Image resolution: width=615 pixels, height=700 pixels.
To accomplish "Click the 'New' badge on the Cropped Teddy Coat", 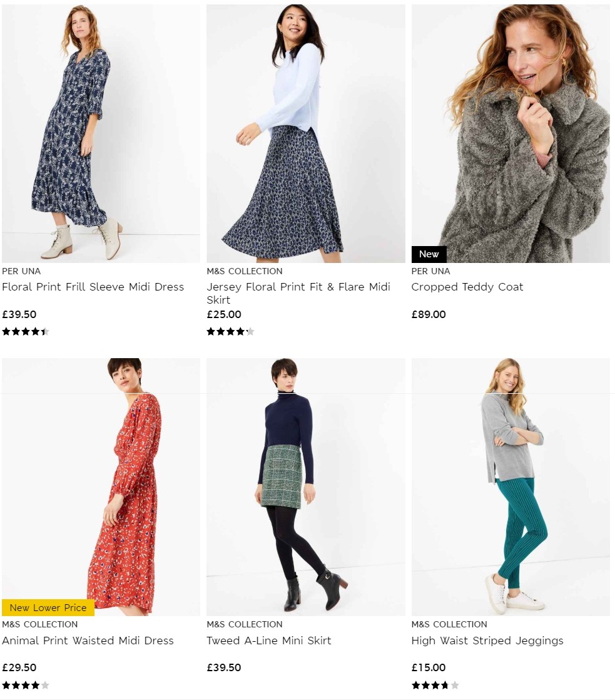I will click(429, 254).
